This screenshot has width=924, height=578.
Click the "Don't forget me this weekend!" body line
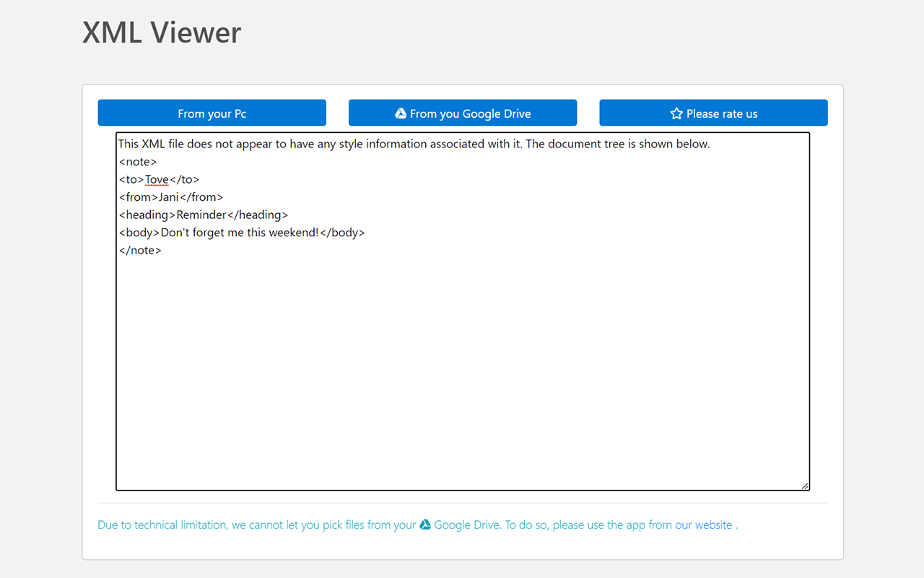click(242, 233)
